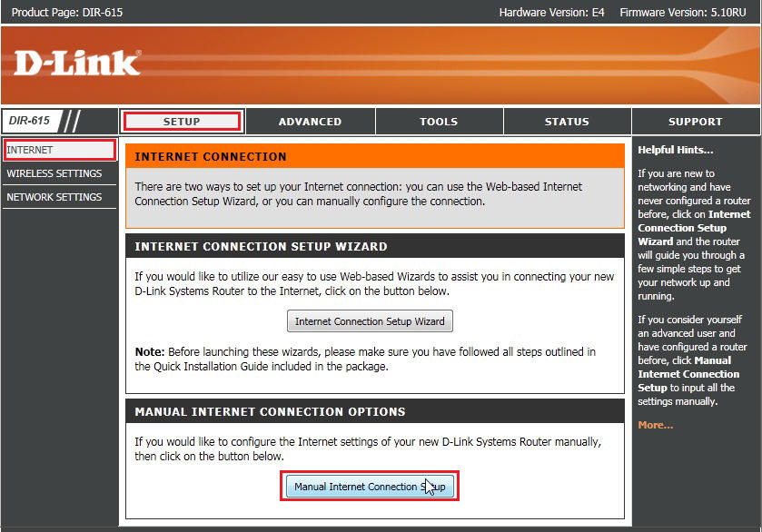Click the Hardware Version: E4 text
The image size is (762, 532).
[x=551, y=12]
